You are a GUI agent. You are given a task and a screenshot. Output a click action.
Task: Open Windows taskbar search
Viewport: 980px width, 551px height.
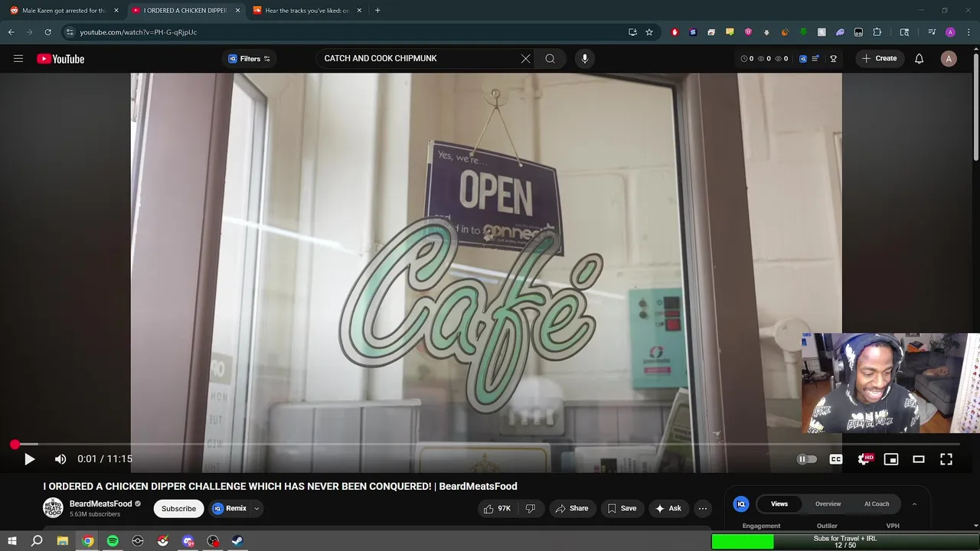[x=37, y=541]
